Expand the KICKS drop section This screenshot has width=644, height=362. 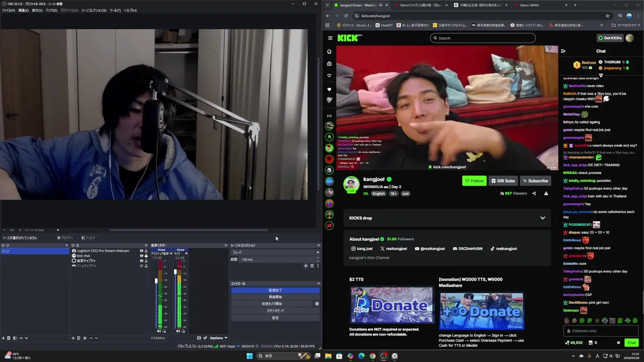coord(542,218)
